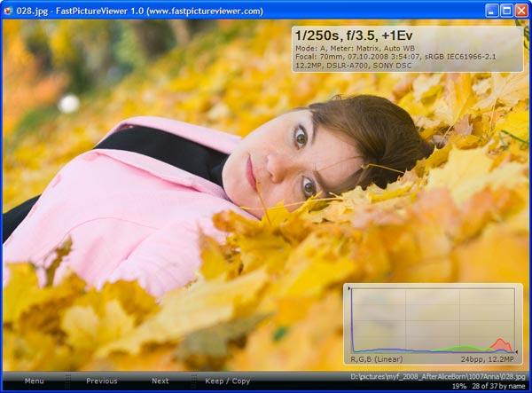Close the FastPictureViewer window
Screen dimensions: 532x393
click(x=521, y=11)
